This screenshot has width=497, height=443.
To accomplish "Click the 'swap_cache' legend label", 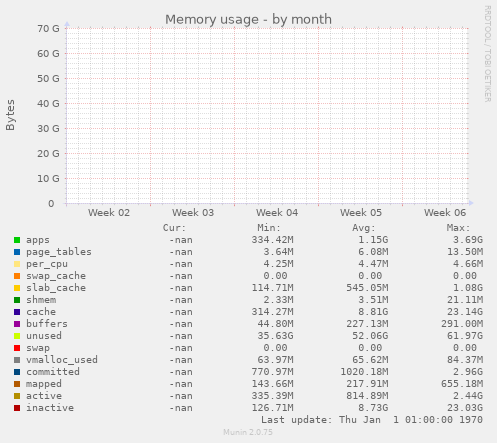I will click(x=56, y=276).
